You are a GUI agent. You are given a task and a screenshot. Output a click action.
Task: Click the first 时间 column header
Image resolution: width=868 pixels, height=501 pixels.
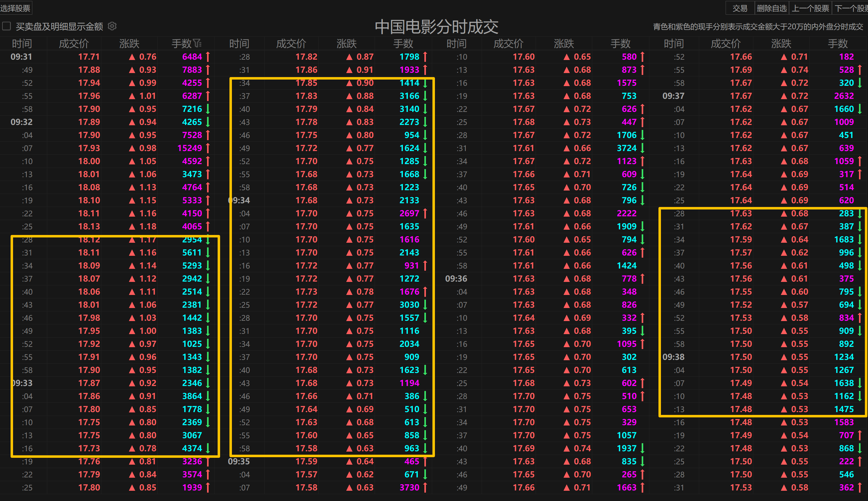tap(22, 44)
